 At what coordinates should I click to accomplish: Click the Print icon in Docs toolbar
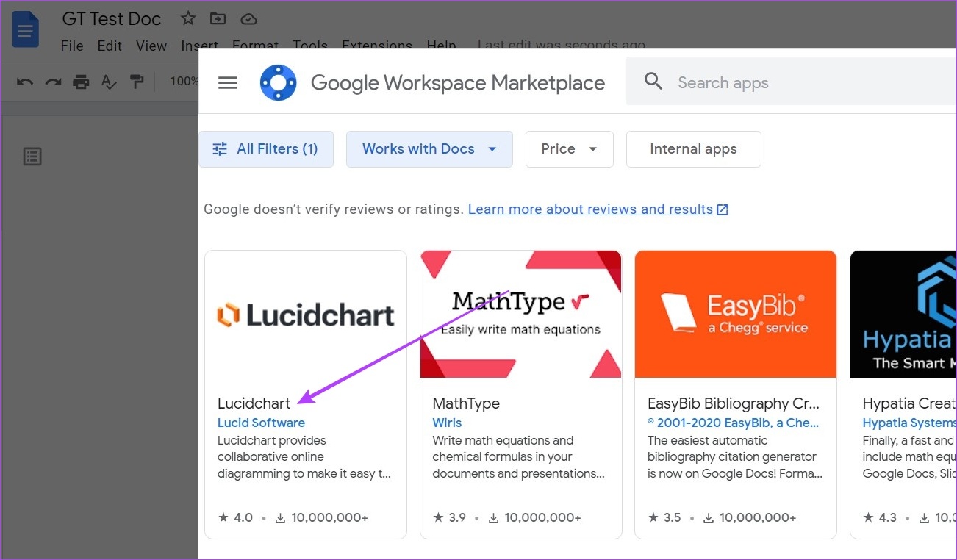pyautogui.click(x=81, y=82)
